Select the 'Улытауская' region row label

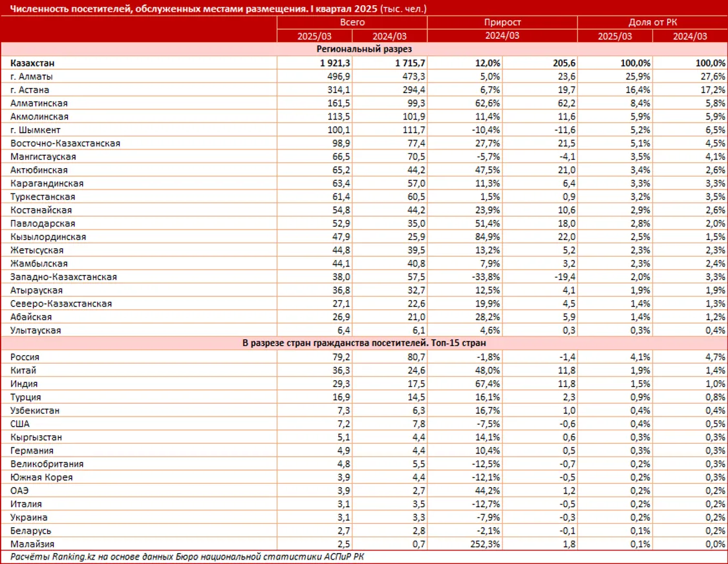tap(36, 331)
